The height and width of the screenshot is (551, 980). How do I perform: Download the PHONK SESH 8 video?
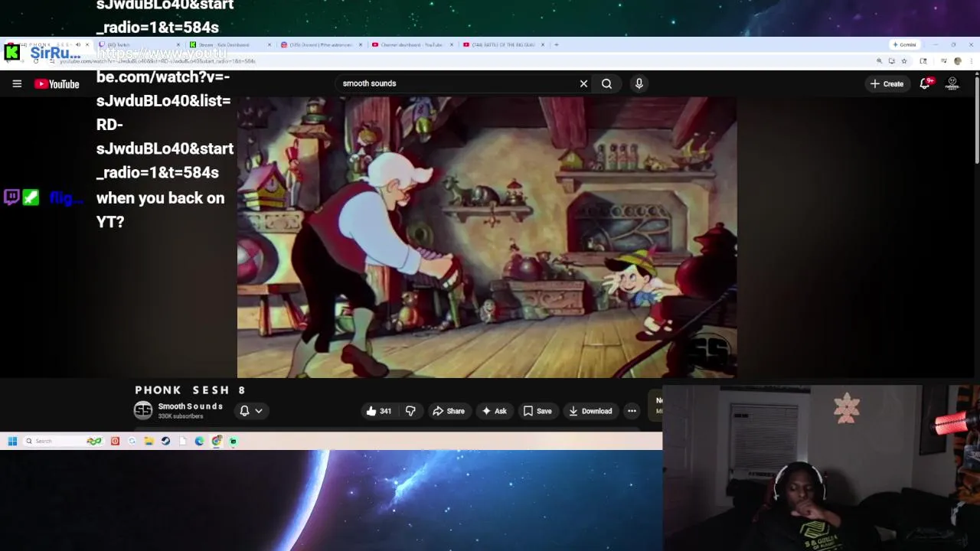point(590,411)
